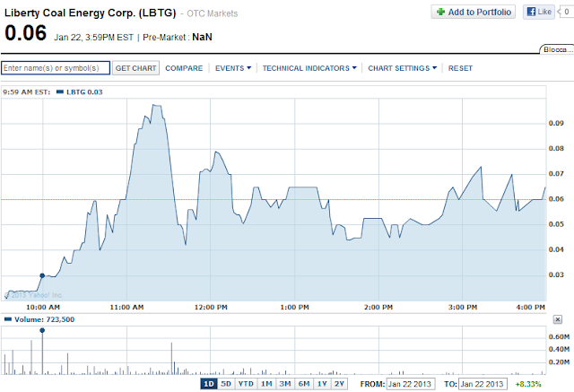The height and width of the screenshot is (392, 574).
Task: Select the 5D range tab
Action: (226, 384)
